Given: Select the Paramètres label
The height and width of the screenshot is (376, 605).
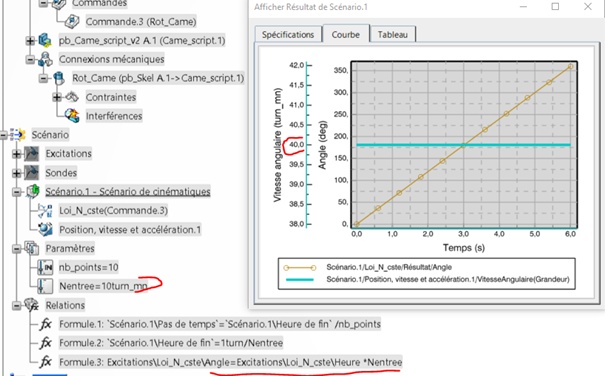Looking at the screenshot, I should [70, 248].
